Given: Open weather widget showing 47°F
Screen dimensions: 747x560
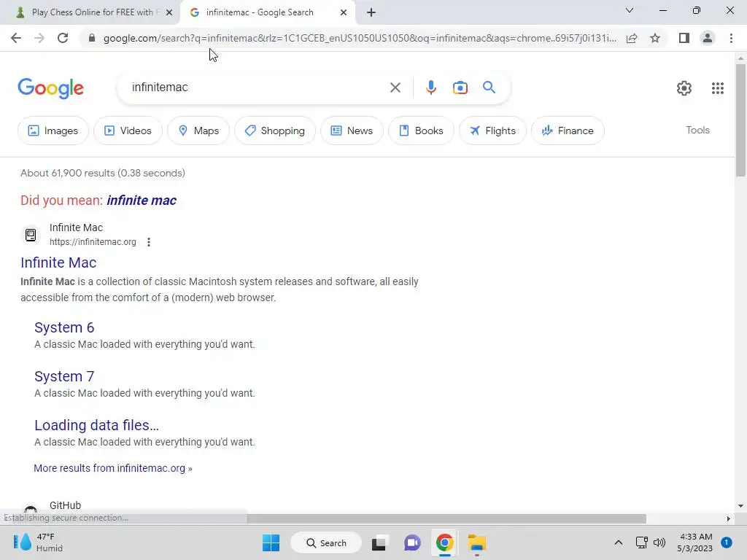Looking at the screenshot, I should [38, 542].
